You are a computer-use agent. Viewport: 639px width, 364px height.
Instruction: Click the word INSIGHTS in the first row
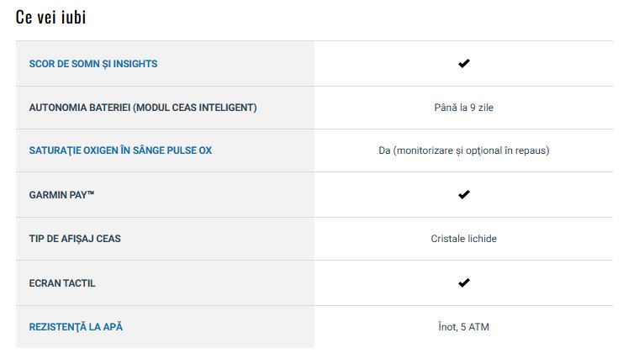135,64
